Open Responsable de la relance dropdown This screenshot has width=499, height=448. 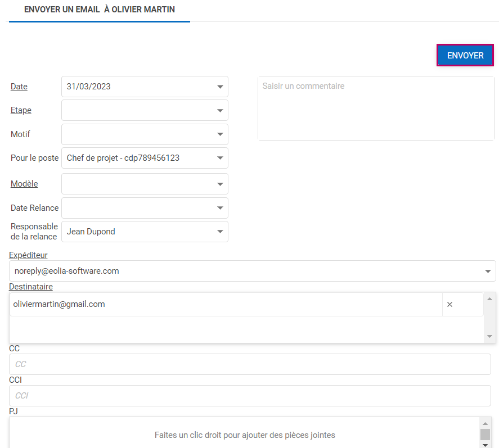[x=220, y=232]
